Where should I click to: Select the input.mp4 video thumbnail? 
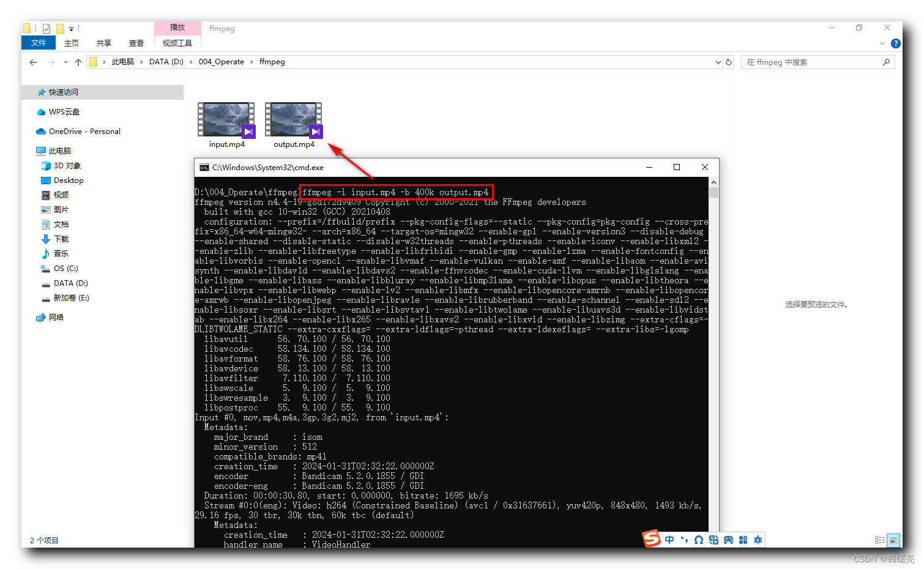coord(226,120)
